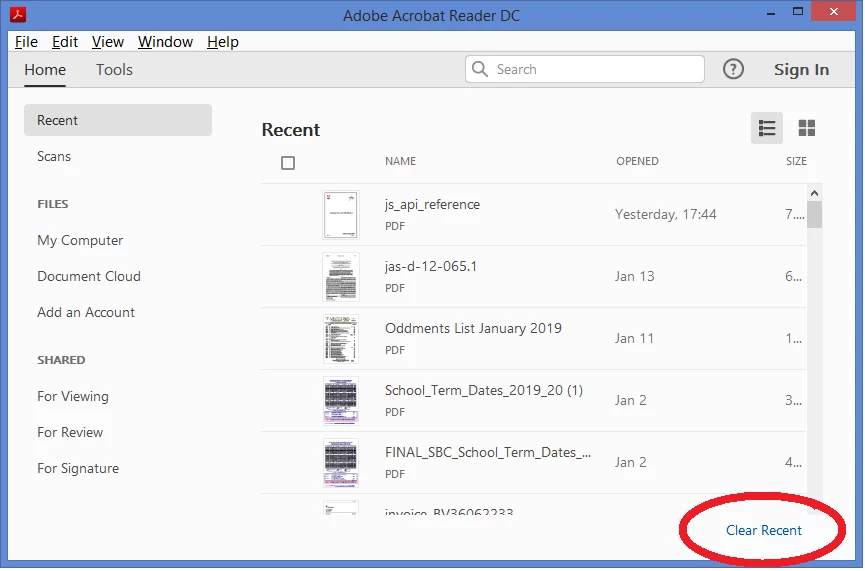Click School_Term_Dates_2019_20 (1) thumbnail
The width and height of the screenshot is (865, 571).
pos(341,401)
